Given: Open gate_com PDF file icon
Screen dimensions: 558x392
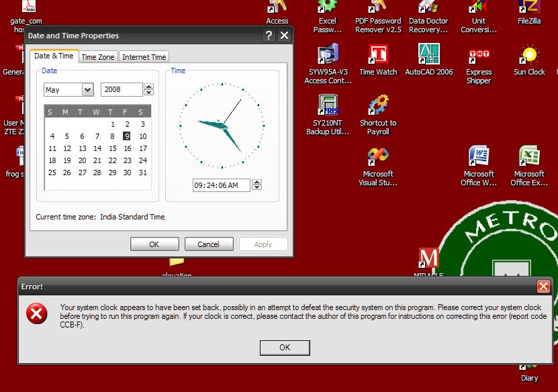Looking at the screenshot, I should click(x=26, y=16).
